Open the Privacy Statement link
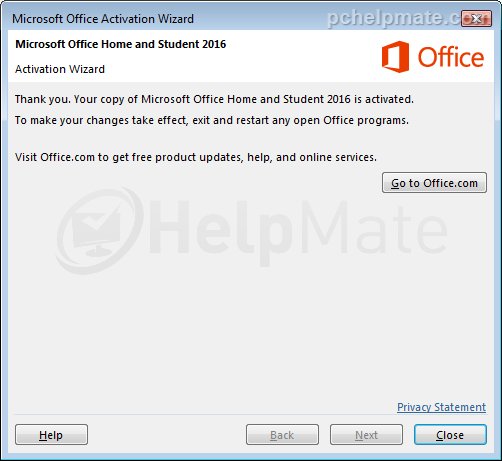502x461 pixels. point(441,407)
